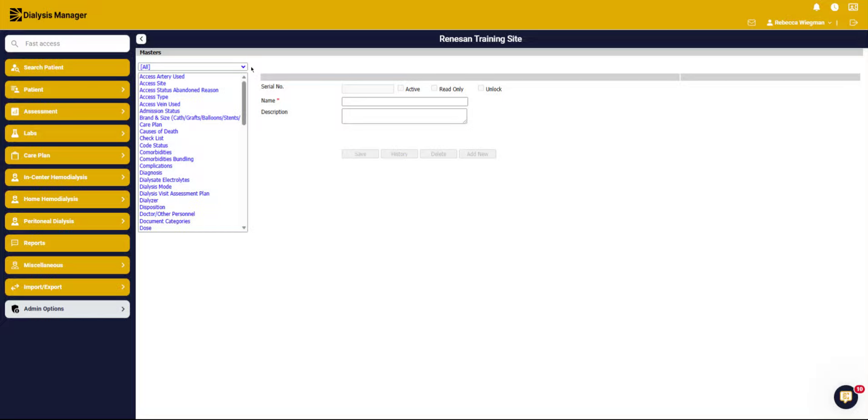The width and height of the screenshot is (868, 420).
Task: Open the contact card icon in header
Action: 853,7
